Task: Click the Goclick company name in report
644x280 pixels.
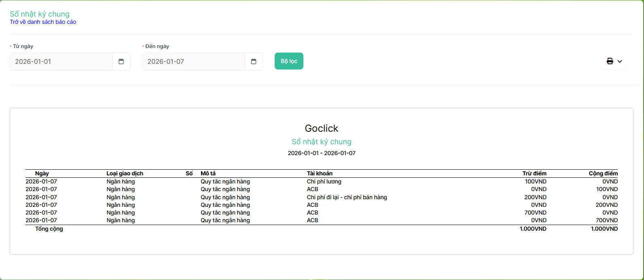Action: pos(321,128)
